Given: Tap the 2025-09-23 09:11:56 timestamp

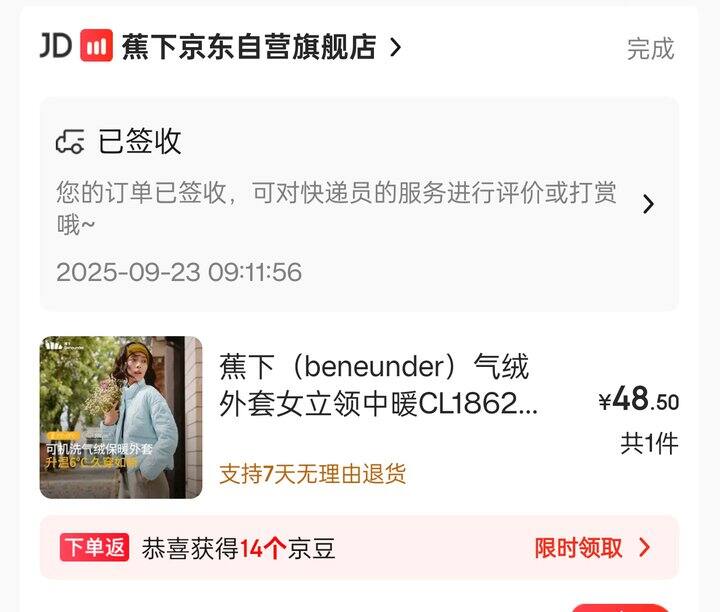Looking at the screenshot, I should point(179,272).
